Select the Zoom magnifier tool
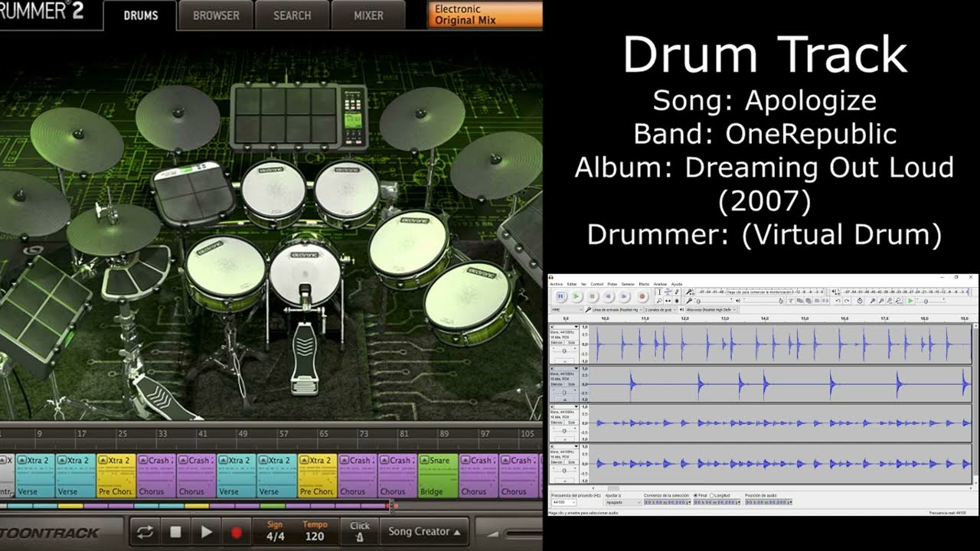The image size is (980, 551). pyautogui.click(x=659, y=301)
